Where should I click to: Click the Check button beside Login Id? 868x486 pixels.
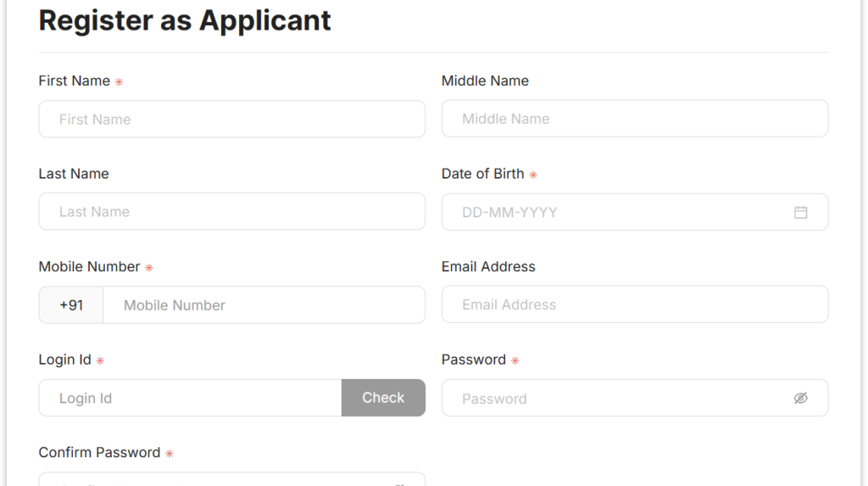pyautogui.click(x=383, y=397)
